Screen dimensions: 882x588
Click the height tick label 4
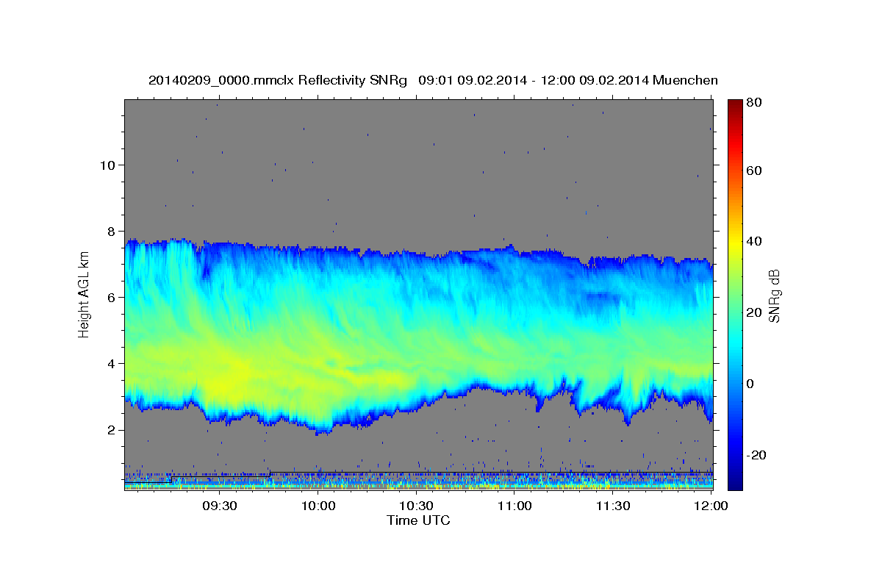(x=110, y=363)
